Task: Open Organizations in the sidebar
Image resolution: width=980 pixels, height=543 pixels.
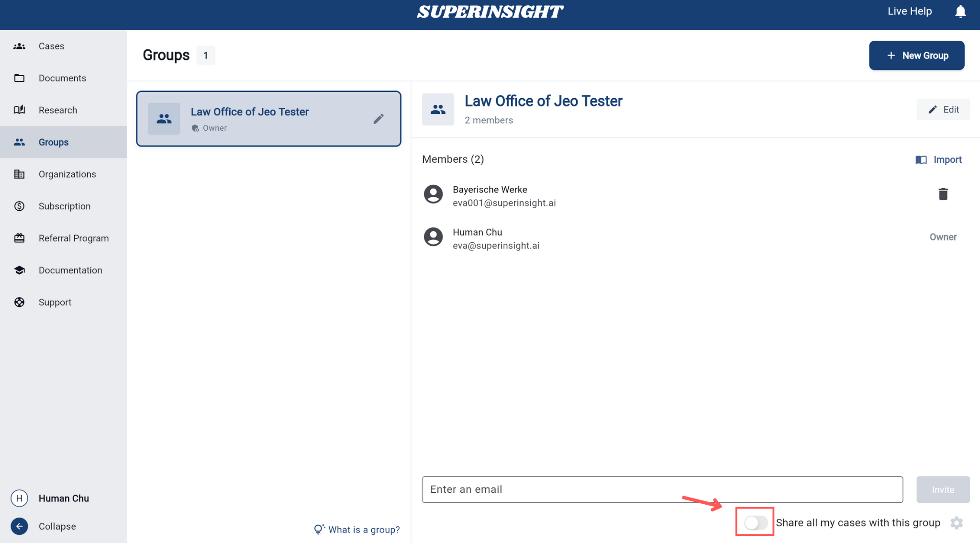Action: (63, 174)
